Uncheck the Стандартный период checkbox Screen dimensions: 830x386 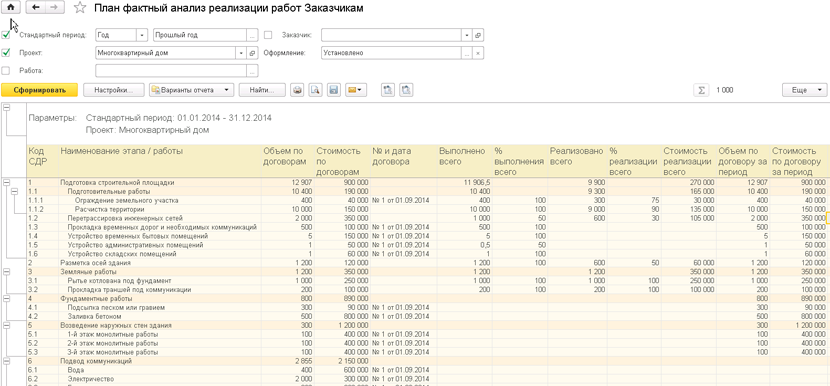pyautogui.click(x=6, y=35)
